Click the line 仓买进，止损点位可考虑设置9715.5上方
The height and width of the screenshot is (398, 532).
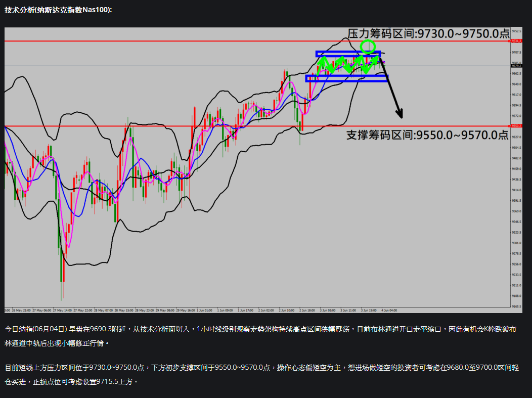click(71, 382)
